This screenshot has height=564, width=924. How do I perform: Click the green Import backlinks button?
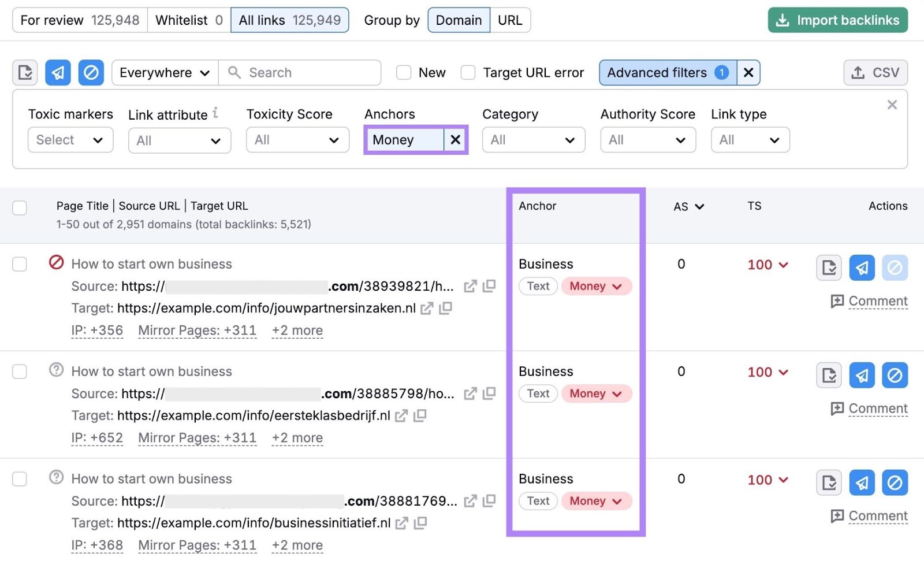pyautogui.click(x=837, y=20)
